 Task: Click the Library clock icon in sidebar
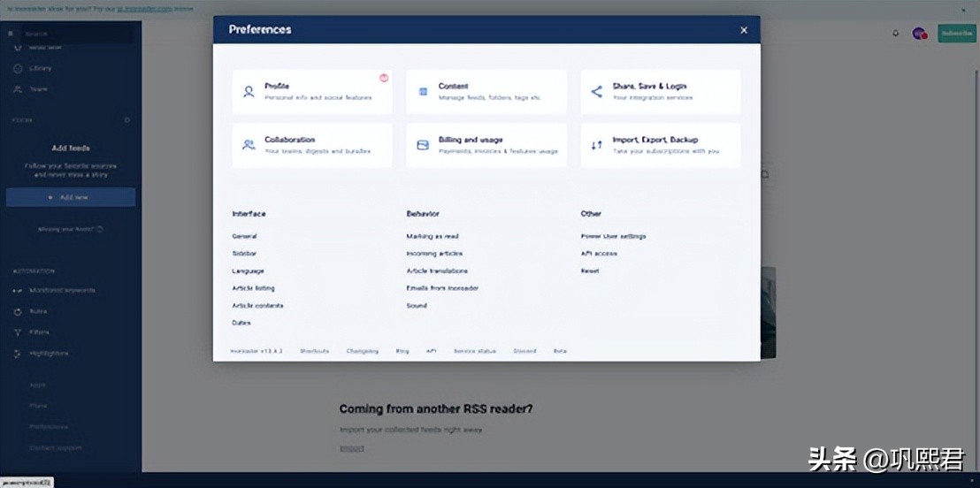tap(18, 68)
